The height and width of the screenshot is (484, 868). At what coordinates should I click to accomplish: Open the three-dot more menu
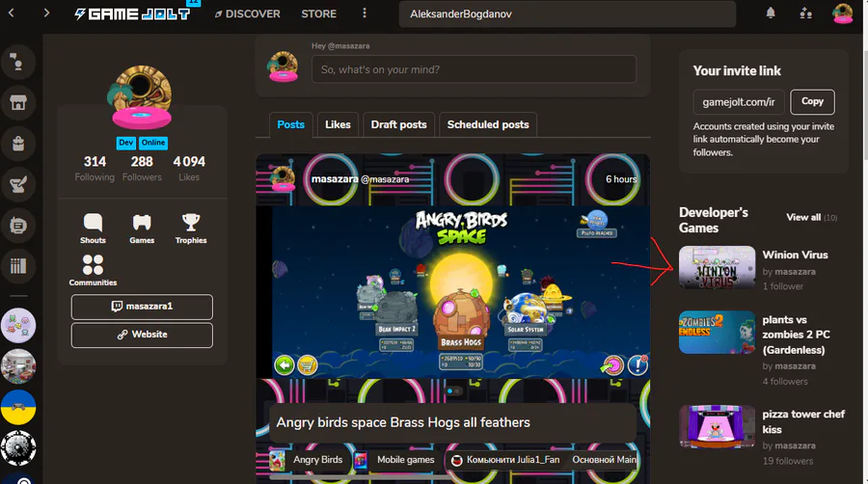pos(365,13)
